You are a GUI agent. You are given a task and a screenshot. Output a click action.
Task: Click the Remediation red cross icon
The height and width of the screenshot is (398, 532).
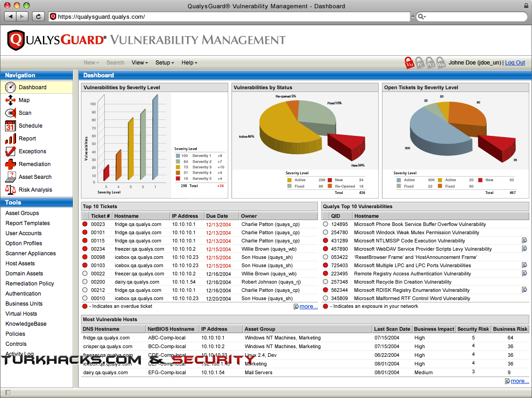click(11, 164)
